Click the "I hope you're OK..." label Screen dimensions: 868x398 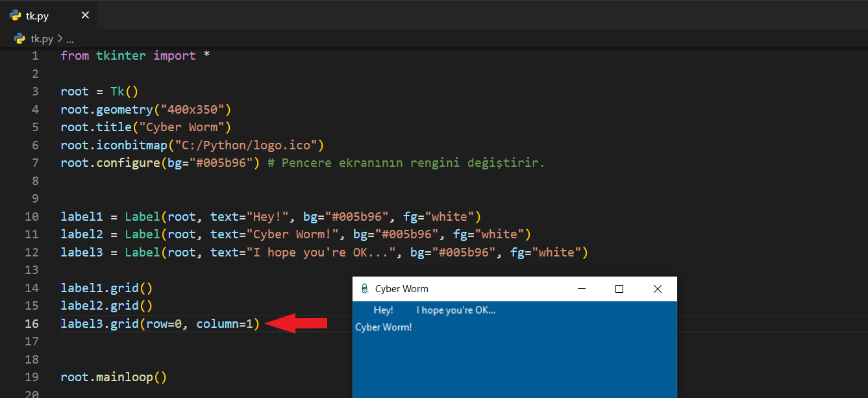pos(456,310)
